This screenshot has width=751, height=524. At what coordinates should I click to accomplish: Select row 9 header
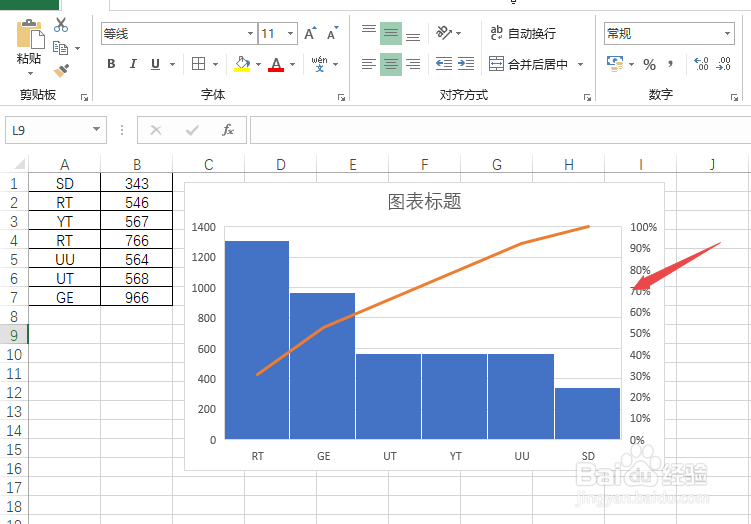click(x=14, y=335)
